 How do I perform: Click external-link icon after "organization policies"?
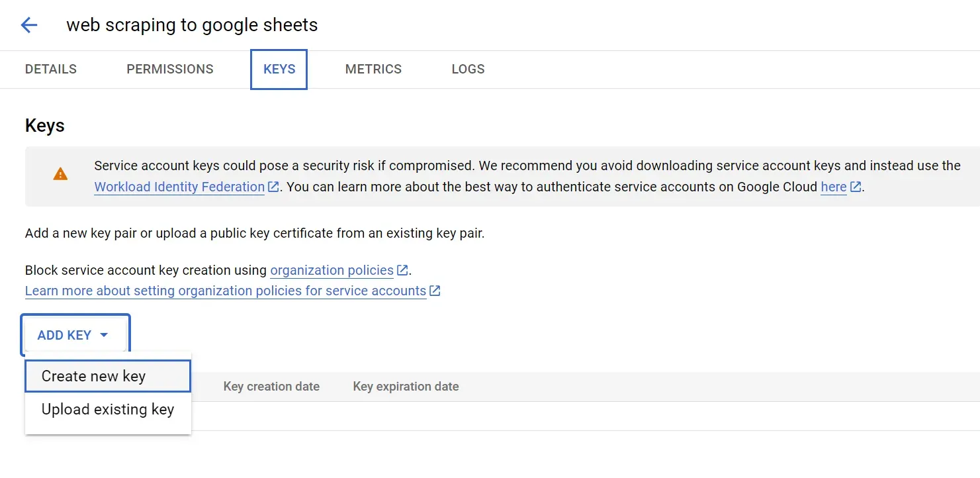tap(402, 270)
